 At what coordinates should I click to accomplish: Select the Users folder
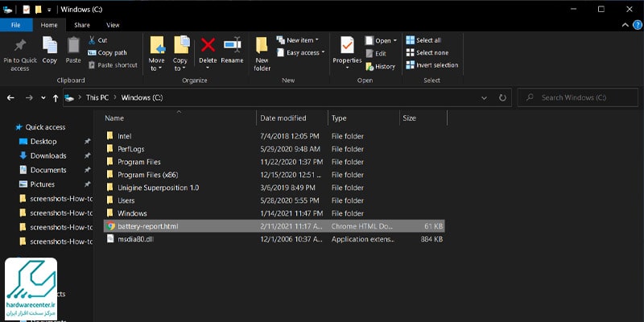[x=274, y=200]
